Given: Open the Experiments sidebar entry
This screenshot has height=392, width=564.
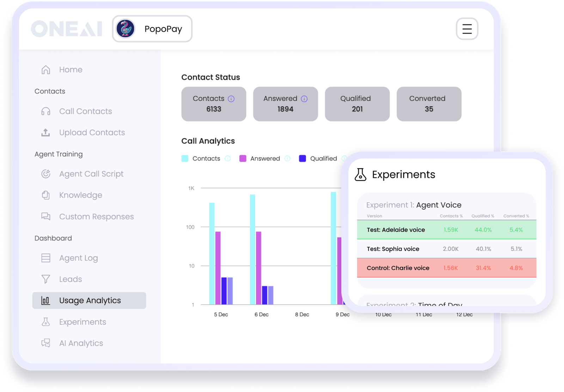Looking at the screenshot, I should click(82, 322).
